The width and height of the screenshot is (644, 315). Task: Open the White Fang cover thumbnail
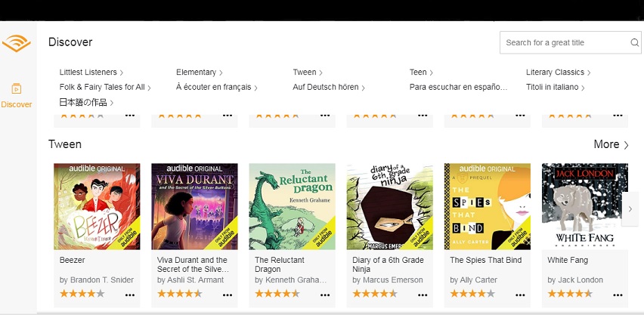pos(585,206)
